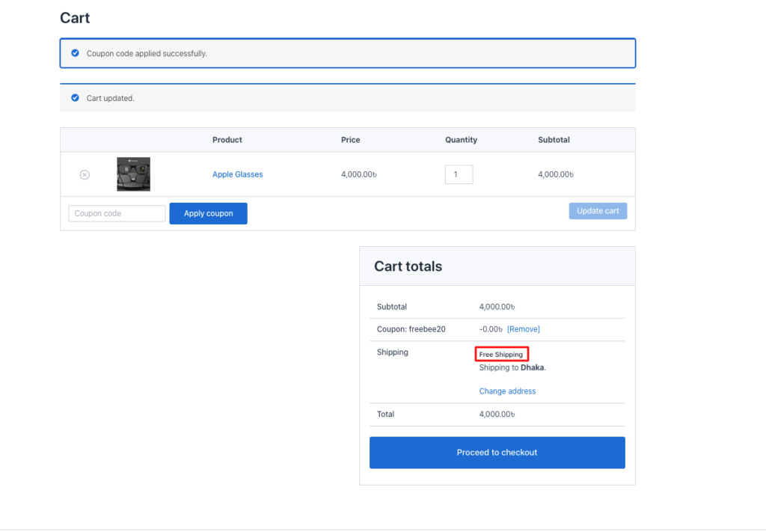The height and width of the screenshot is (532, 766).
Task: Remove Apple Glasses using the circled X icon
Action: [x=85, y=174]
